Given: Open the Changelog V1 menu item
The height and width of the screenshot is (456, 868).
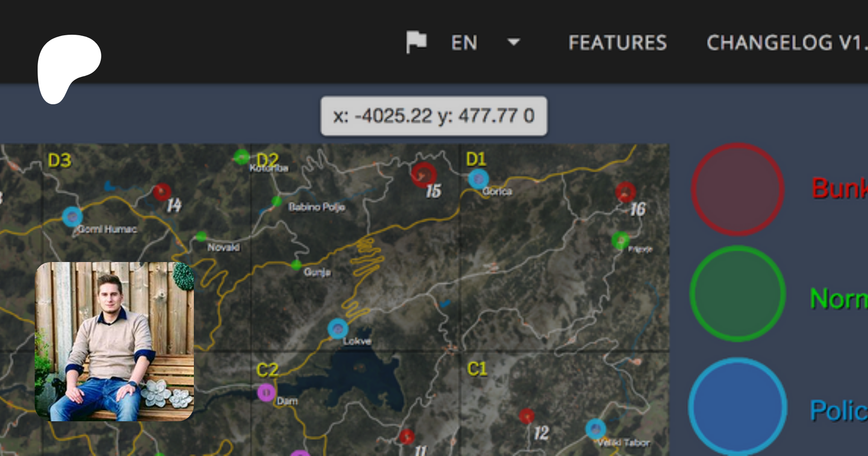Looking at the screenshot, I should coord(786,43).
